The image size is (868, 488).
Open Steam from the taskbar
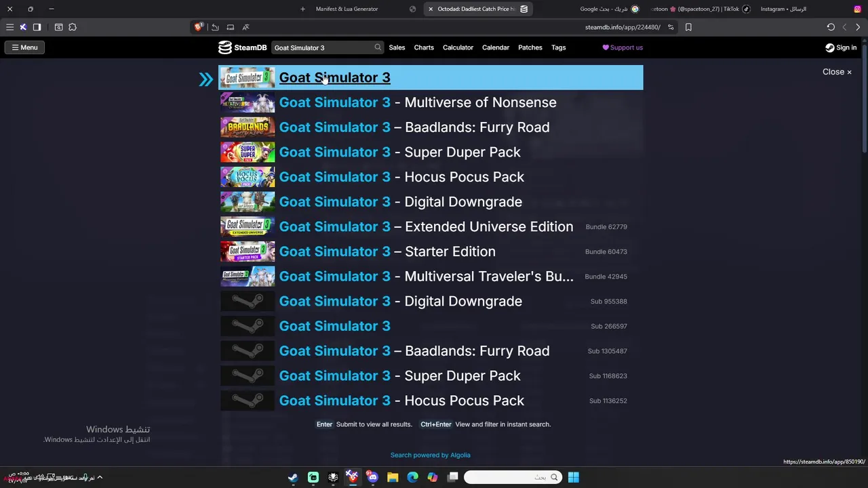pos(293,477)
